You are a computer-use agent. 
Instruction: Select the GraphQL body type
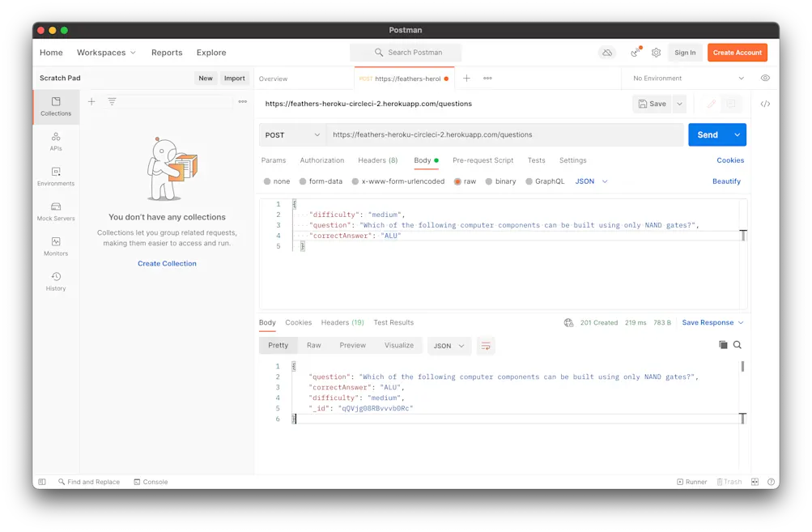(x=545, y=181)
